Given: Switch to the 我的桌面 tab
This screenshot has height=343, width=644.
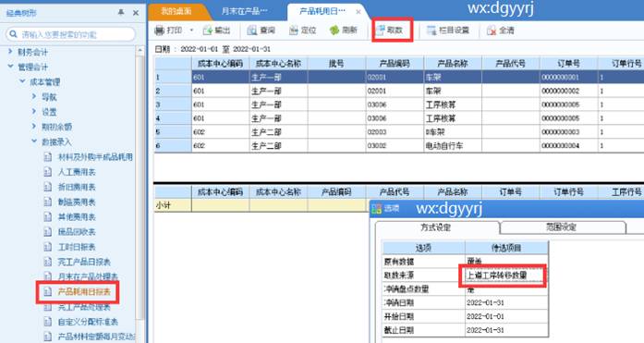Looking at the screenshot, I should (176, 11).
